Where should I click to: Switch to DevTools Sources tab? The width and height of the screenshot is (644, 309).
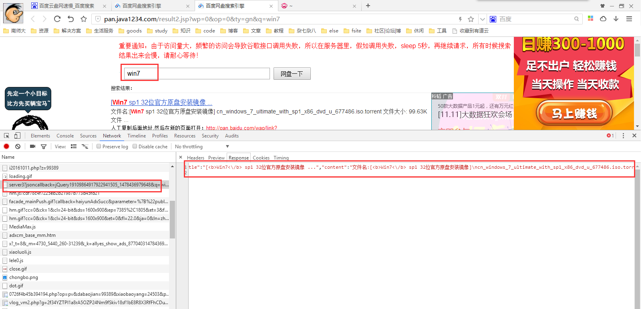pos(88,136)
